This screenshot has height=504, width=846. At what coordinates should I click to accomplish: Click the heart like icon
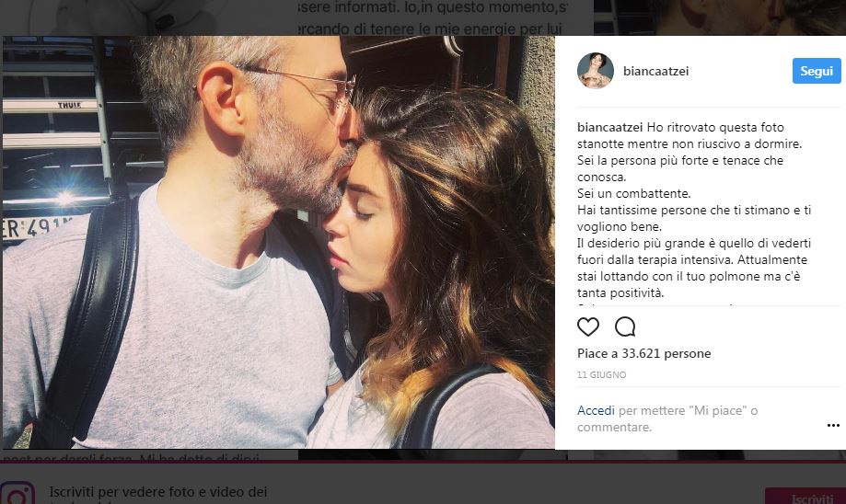point(588,326)
